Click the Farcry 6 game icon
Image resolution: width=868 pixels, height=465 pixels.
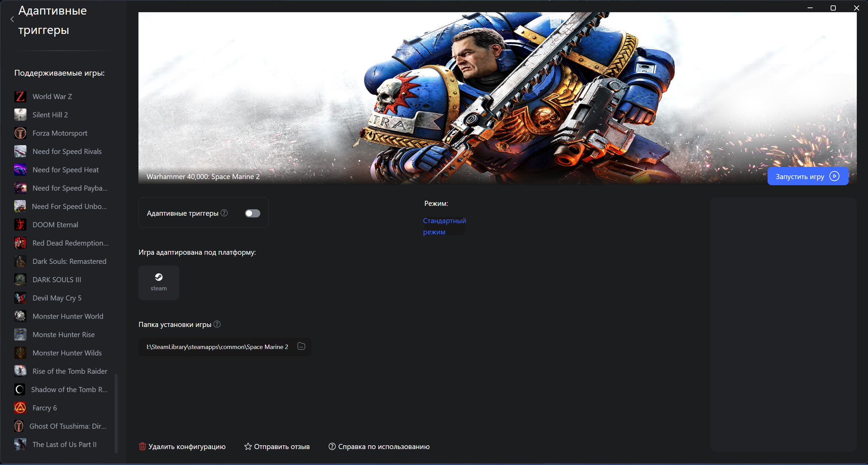click(x=20, y=408)
